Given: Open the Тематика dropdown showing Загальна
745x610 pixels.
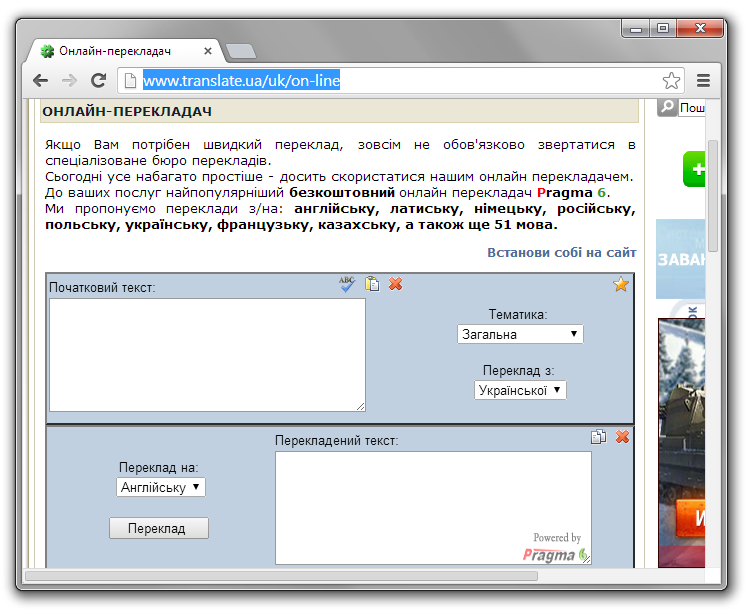Looking at the screenshot, I should point(520,334).
